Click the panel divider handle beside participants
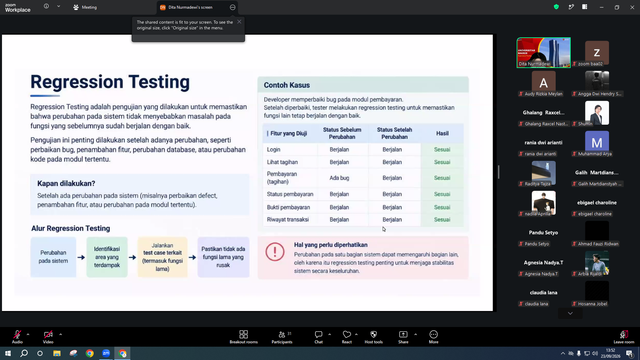The height and width of the screenshot is (360, 640). pos(498,172)
